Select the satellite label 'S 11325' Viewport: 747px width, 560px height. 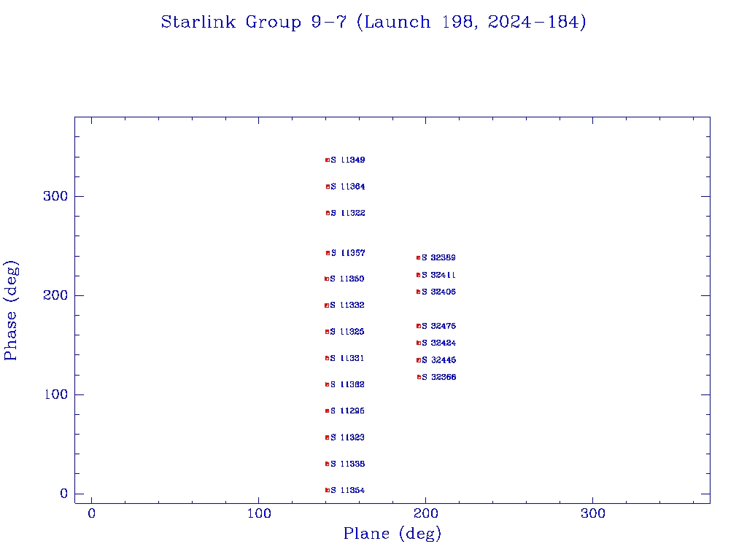pos(347,332)
